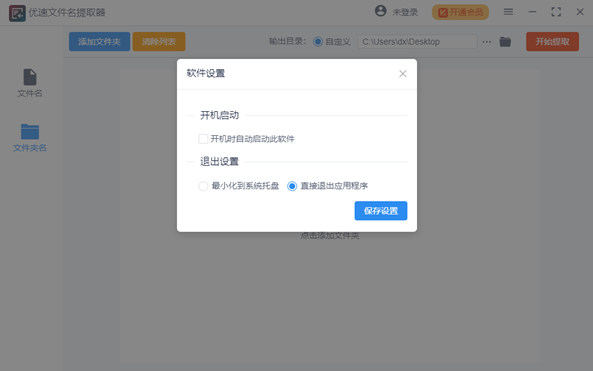
Task: Select the 自定义 output directory radio
Action: 318,42
